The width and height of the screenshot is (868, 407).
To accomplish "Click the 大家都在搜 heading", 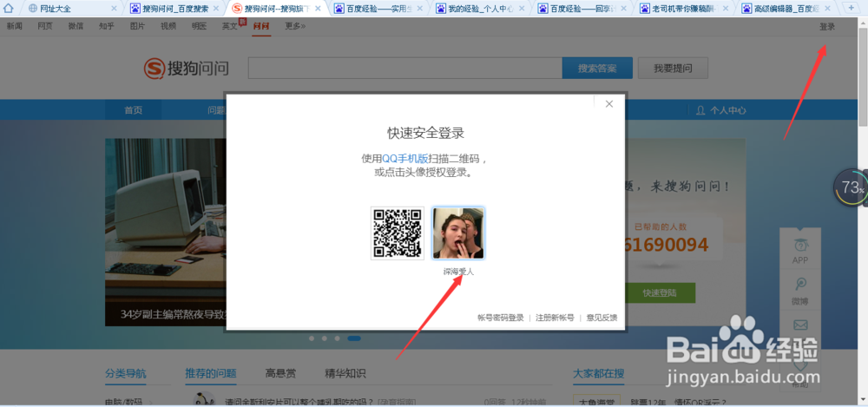I will click(599, 374).
